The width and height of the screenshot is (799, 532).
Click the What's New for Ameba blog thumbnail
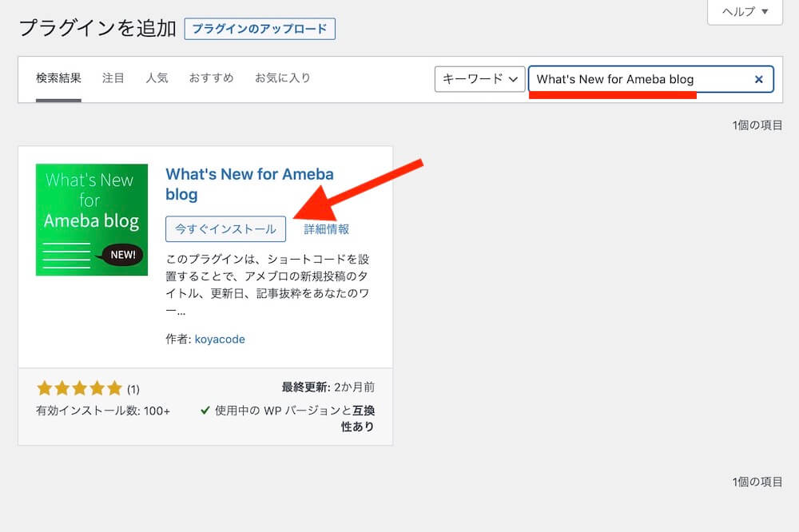tap(92, 220)
